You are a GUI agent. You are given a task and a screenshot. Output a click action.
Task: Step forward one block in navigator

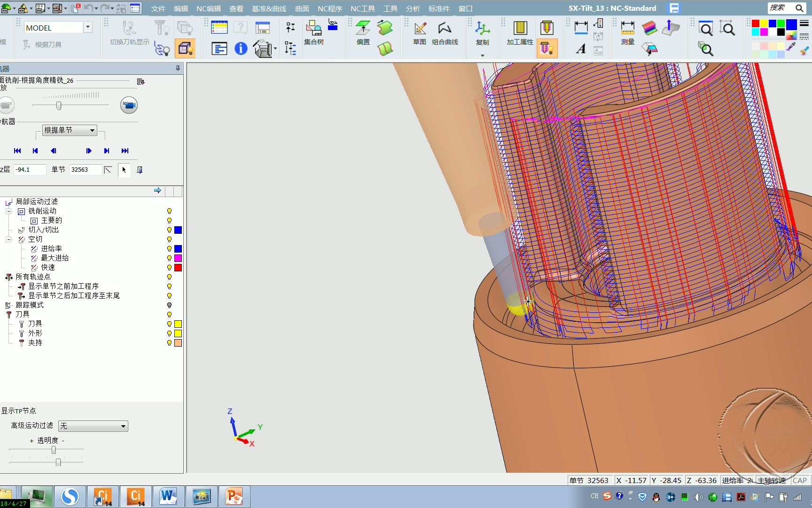[x=88, y=151]
